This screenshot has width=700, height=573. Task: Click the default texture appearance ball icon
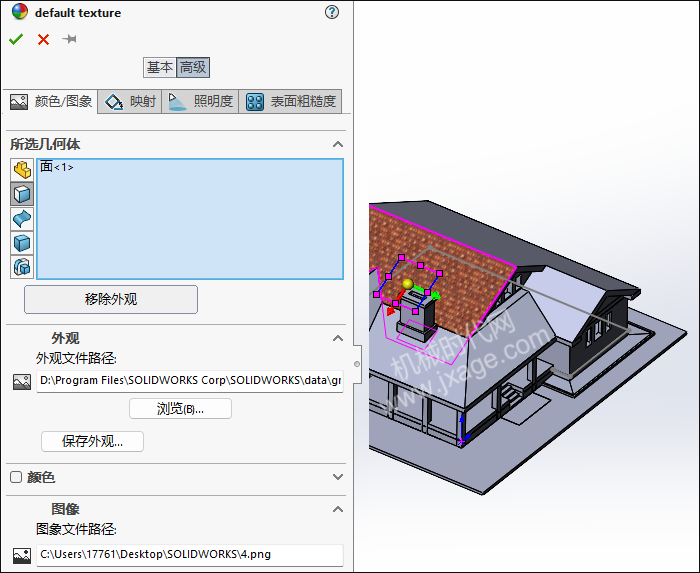[x=20, y=12]
